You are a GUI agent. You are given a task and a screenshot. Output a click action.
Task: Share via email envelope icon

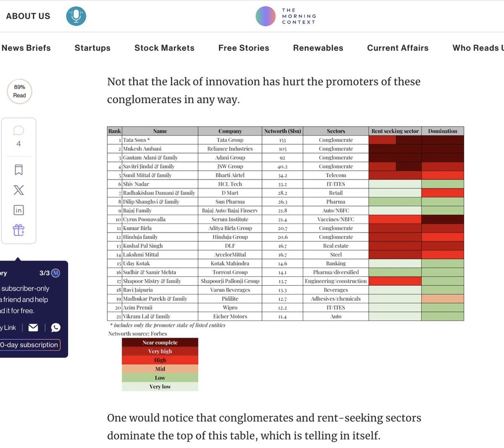tap(33, 327)
